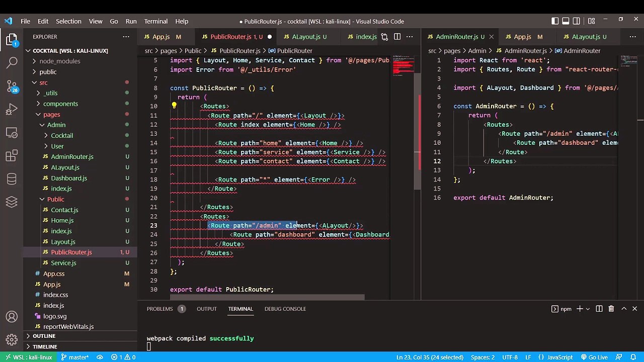
Task: Open the Terminal menu
Action: (x=155, y=21)
